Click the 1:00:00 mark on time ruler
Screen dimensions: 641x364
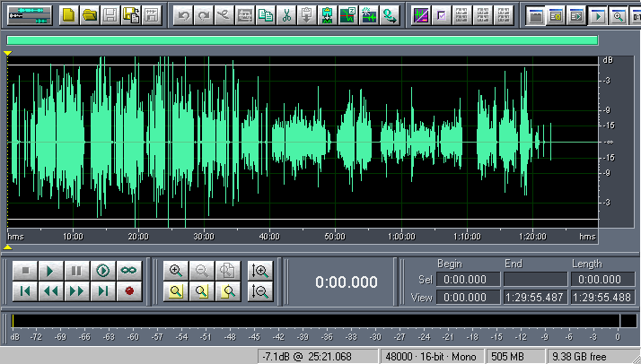click(x=400, y=237)
